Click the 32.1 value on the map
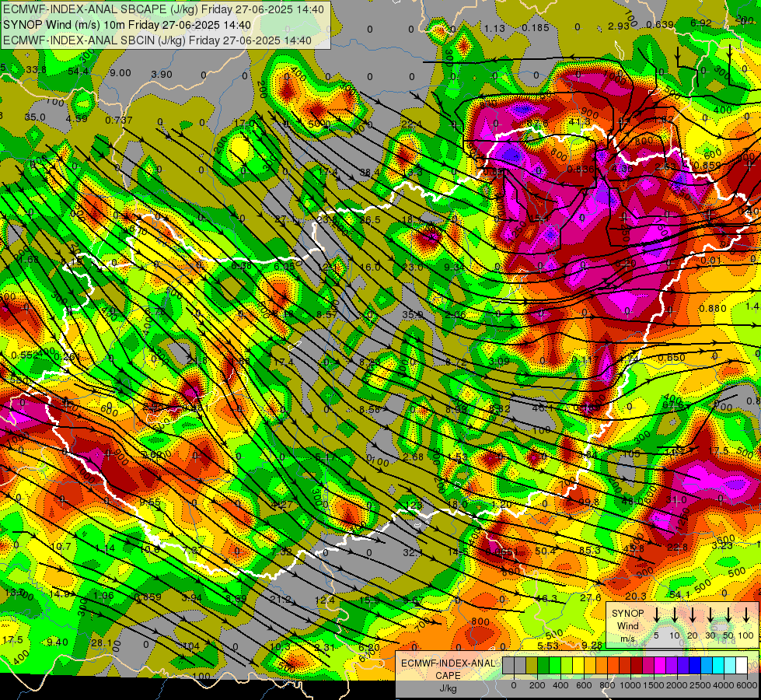The height and width of the screenshot is (700, 761). coord(414,552)
